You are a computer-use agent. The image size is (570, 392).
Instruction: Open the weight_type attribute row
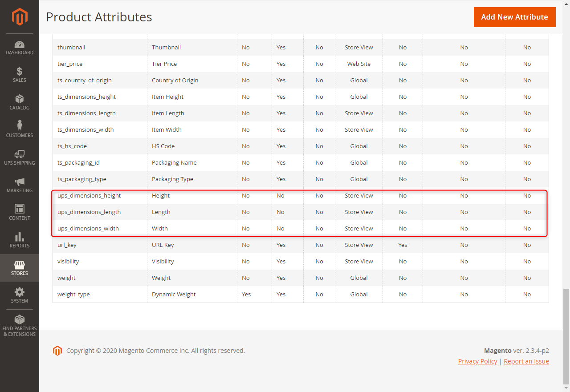(301, 294)
